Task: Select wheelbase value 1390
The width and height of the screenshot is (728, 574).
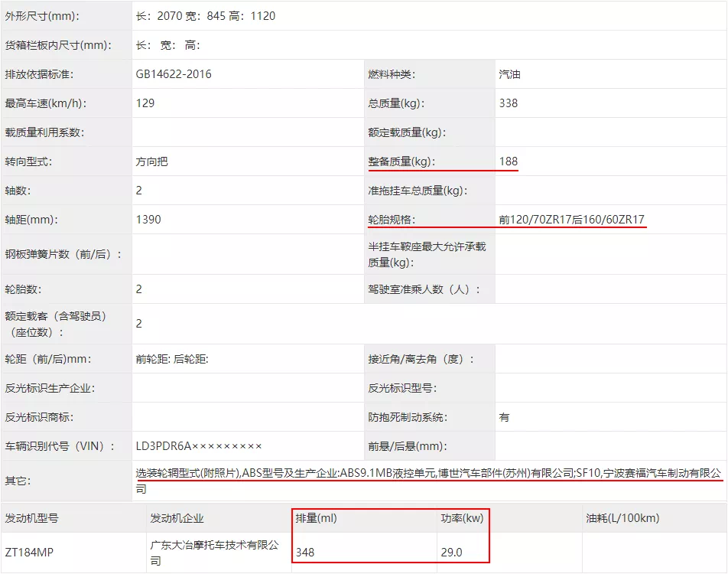Action: (x=148, y=220)
